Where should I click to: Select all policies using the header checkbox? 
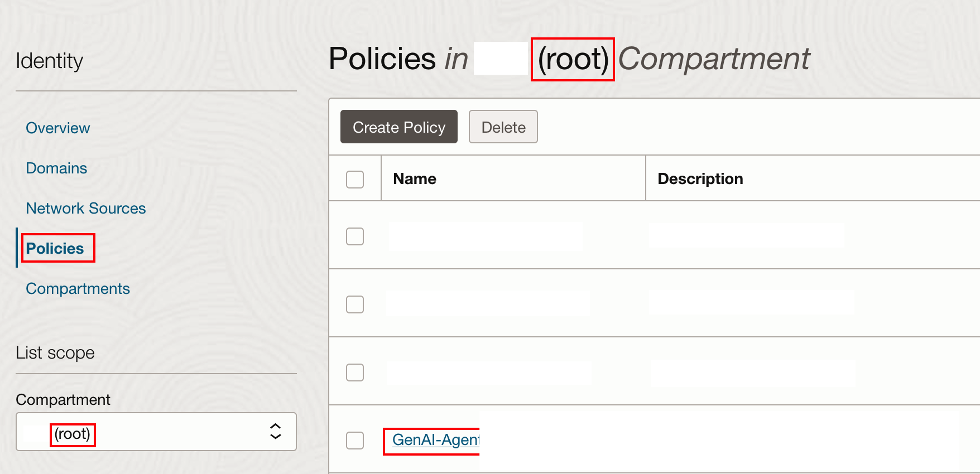pyautogui.click(x=355, y=178)
